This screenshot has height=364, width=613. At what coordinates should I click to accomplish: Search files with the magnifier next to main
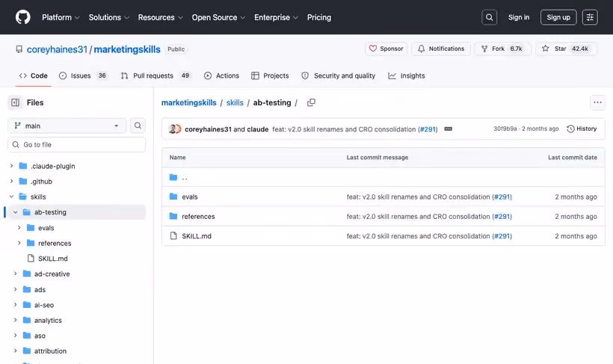[138, 126]
